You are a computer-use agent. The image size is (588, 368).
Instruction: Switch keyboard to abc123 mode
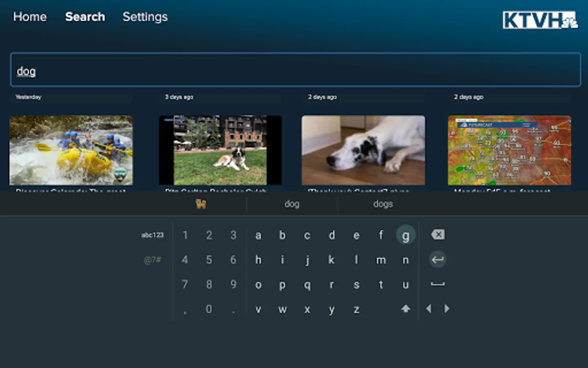coord(152,235)
